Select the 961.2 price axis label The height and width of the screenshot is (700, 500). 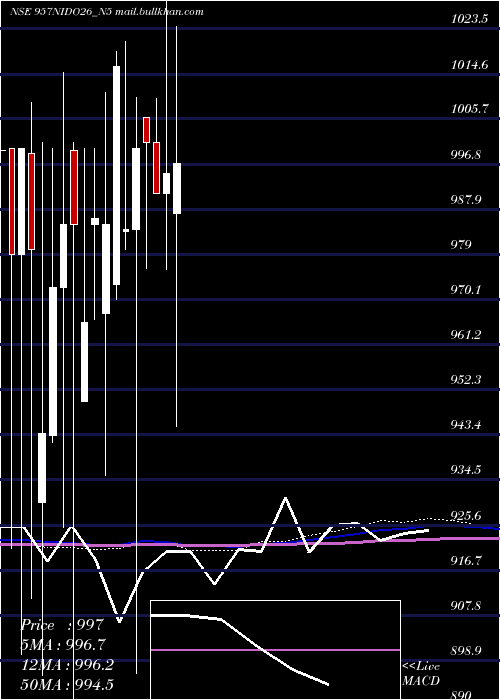466,335
